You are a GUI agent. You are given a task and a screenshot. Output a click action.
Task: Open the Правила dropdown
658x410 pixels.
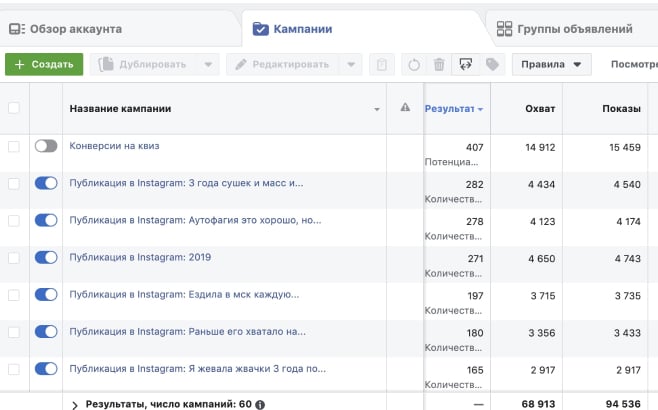[551, 65]
